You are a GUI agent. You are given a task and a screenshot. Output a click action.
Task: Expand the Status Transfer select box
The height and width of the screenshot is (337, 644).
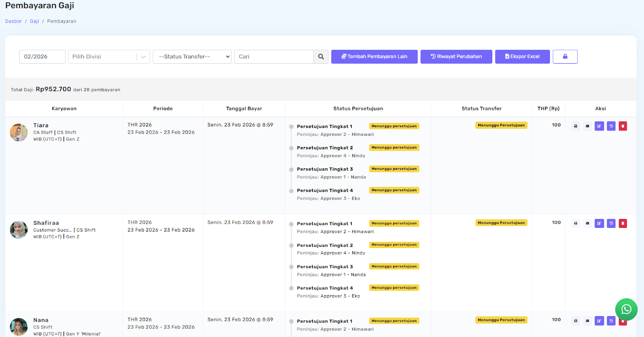coord(192,57)
